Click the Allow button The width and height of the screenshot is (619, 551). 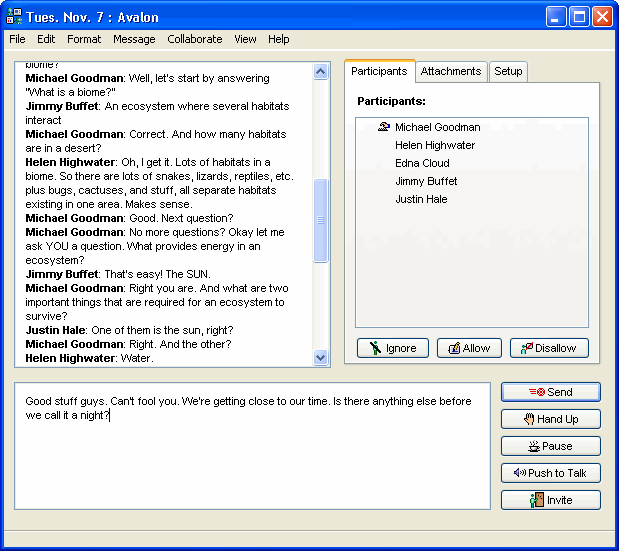pyautogui.click(x=468, y=348)
